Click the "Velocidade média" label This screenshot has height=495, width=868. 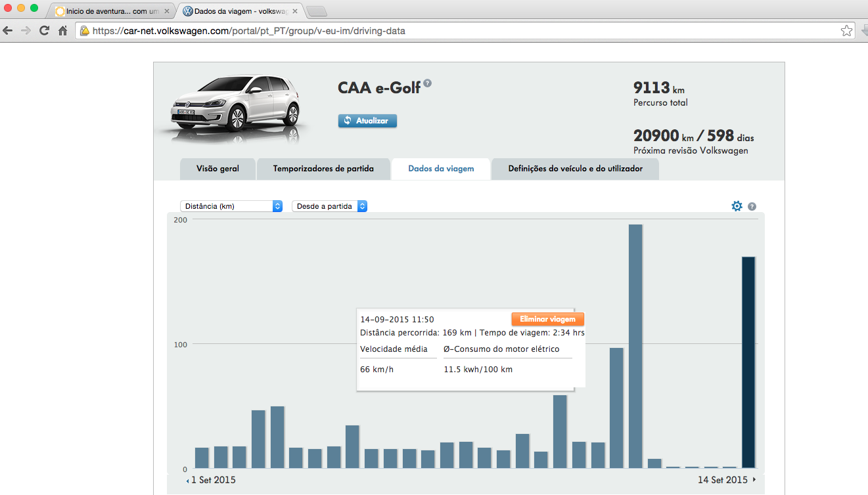point(394,349)
